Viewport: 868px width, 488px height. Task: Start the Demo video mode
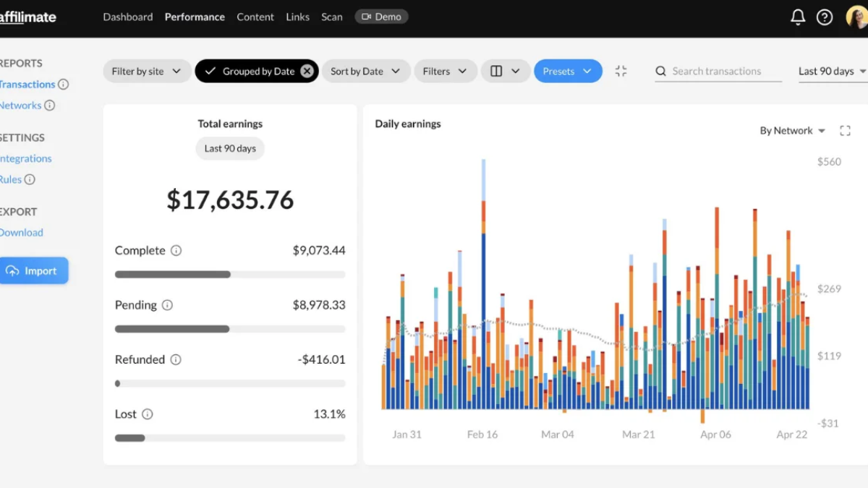(381, 17)
